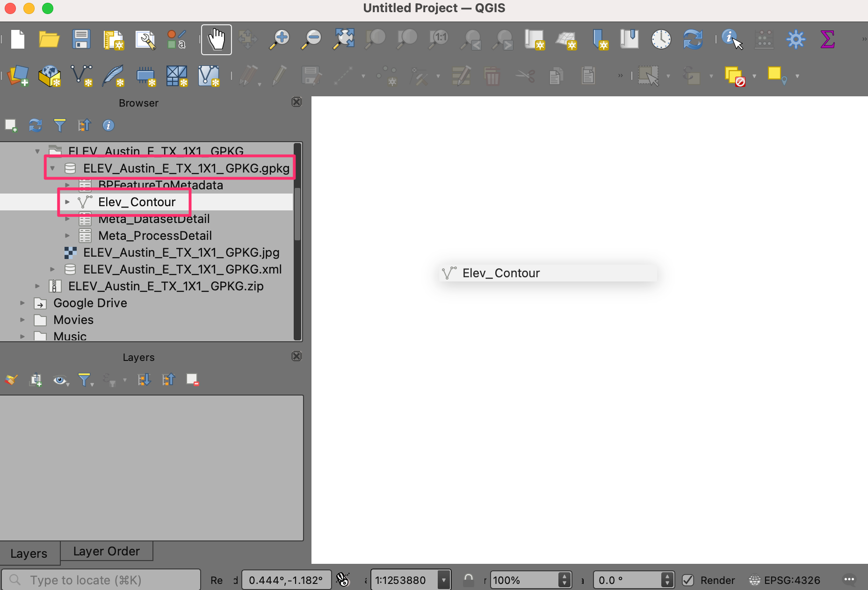Switch to the Layer Order tab

106,552
